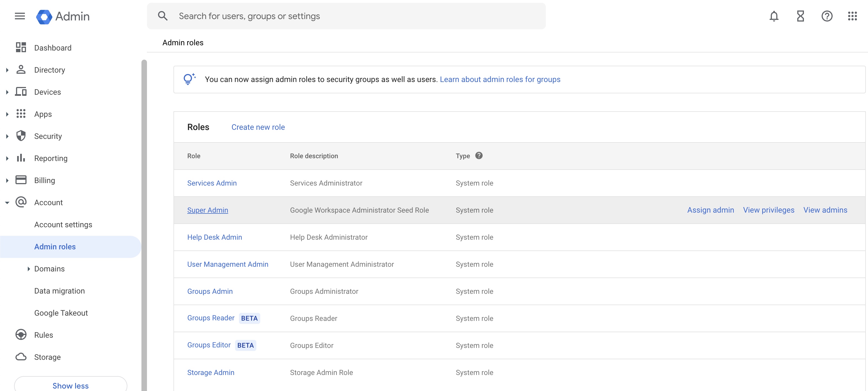Click the Show less button
The width and height of the screenshot is (868, 391).
[x=70, y=385]
